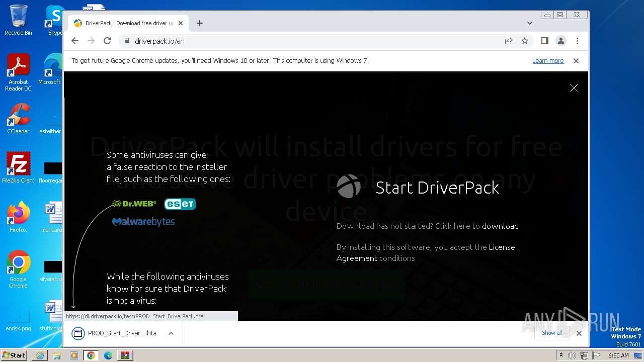Open Windows Media Player taskbar icon
Screen dimensions: 644x362
coord(74,355)
